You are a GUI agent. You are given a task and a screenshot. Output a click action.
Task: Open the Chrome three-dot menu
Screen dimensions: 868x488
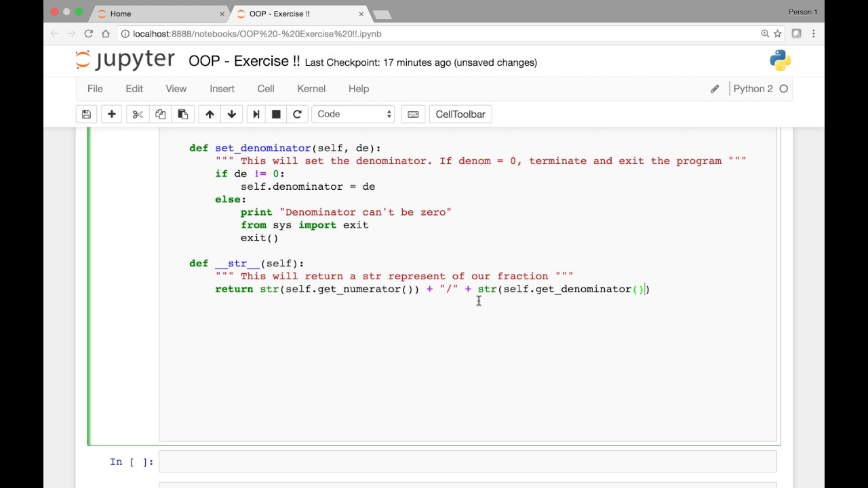pos(814,33)
